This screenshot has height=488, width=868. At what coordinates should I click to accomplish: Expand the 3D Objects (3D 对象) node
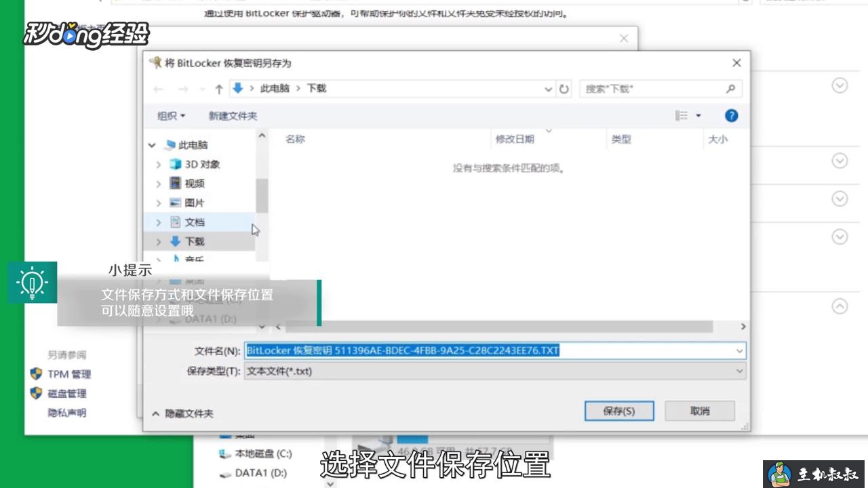pyautogui.click(x=159, y=165)
